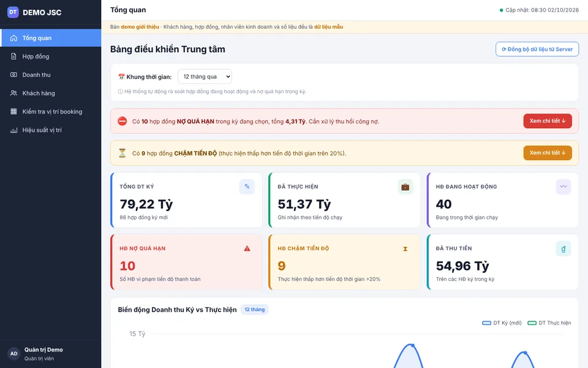This screenshot has height=368, width=588.
Task: Click the demo giới thiệu banner text
Action: click(x=140, y=26)
